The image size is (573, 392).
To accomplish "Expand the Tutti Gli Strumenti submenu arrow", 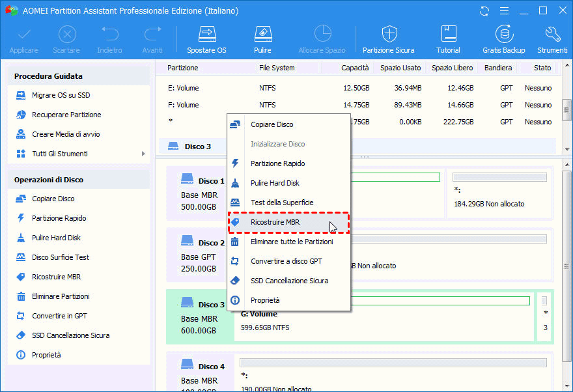I will 143,154.
